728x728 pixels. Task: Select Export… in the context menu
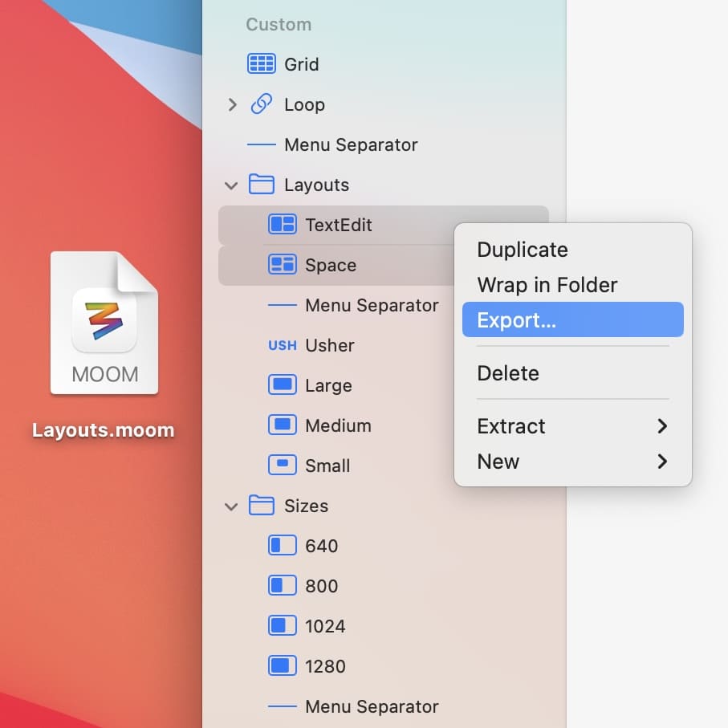(573, 320)
